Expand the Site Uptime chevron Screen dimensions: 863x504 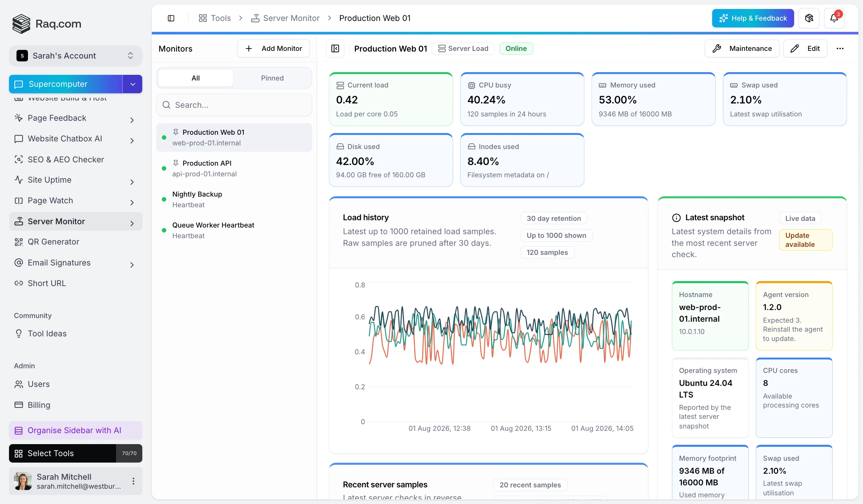pyautogui.click(x=132, y=182)
